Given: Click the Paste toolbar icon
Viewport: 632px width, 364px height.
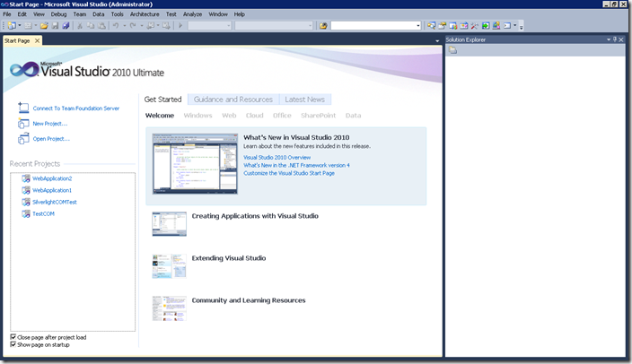Looking at the screenshot, I should tap(102, 26).
